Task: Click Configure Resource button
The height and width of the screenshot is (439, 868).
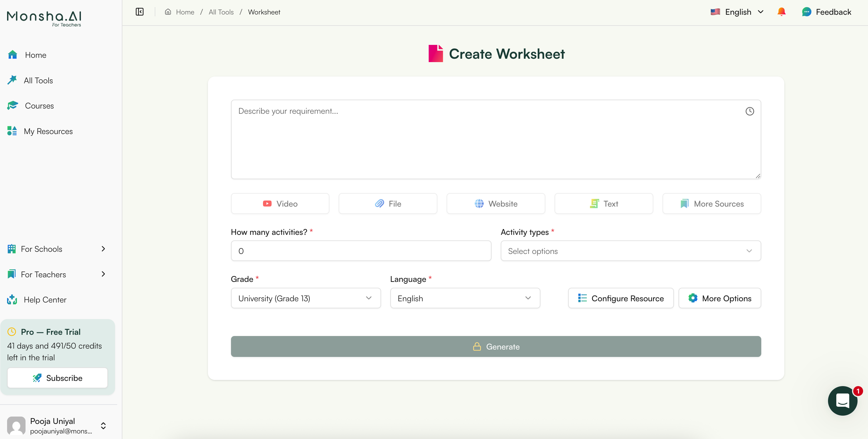Action: (621, 298)
